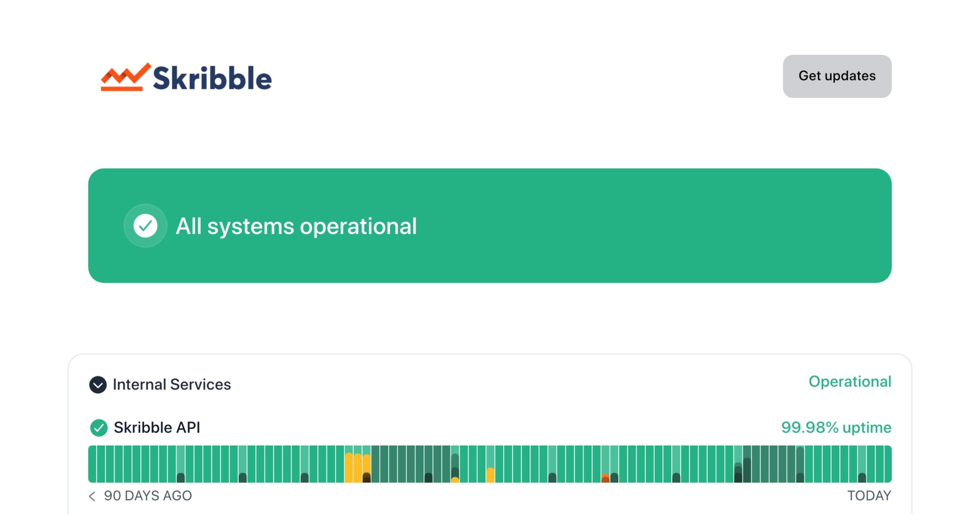980x514 pixels.
Task: Click the left arrow beside 90 DAYS AGO
Action: tap(92, 496)
